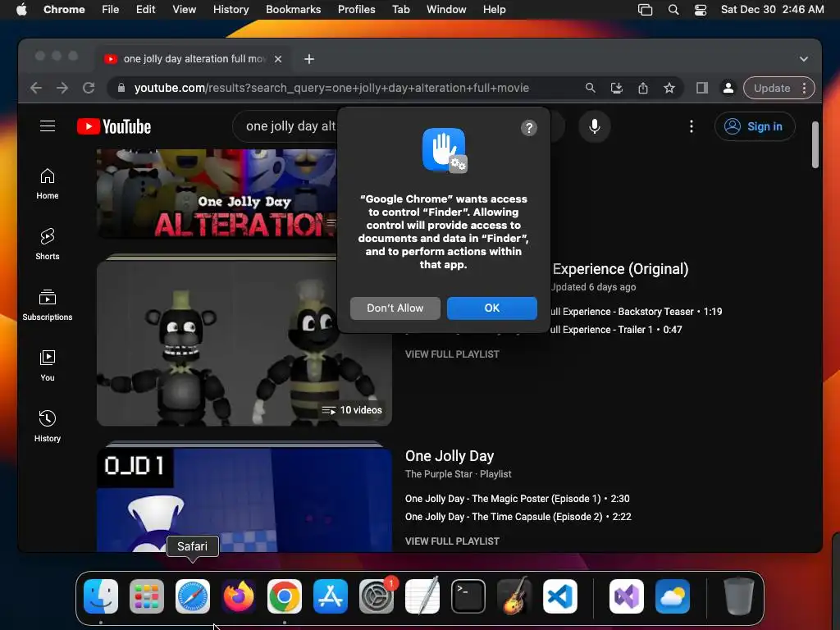Go to the YouTube logo home link
840x630 pixels.
114,126
